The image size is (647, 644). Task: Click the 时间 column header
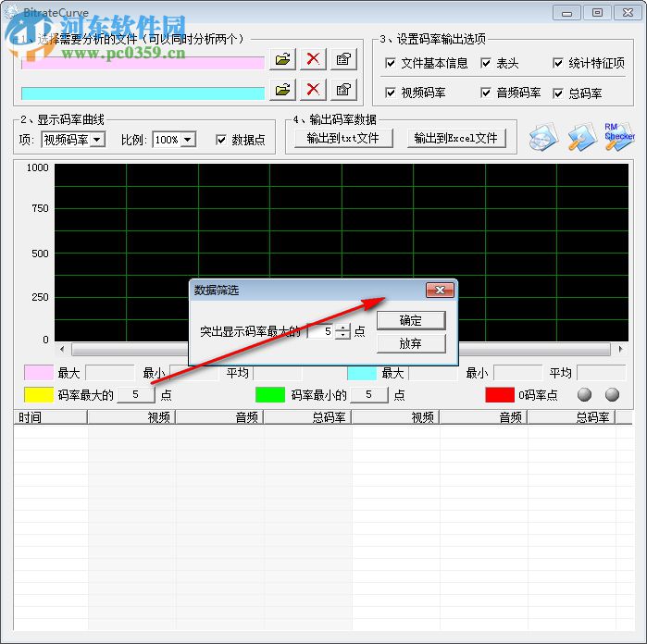pyautogui.click(x=50, y=417)
